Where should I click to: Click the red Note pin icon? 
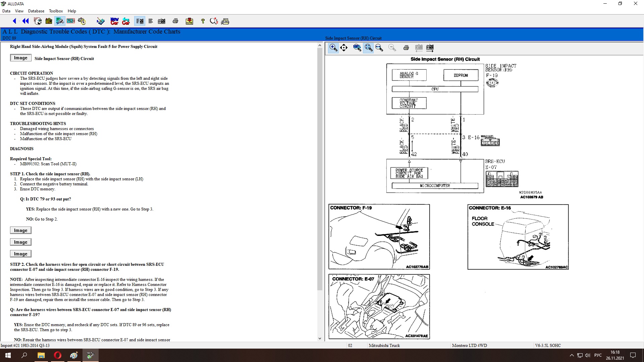189,21
